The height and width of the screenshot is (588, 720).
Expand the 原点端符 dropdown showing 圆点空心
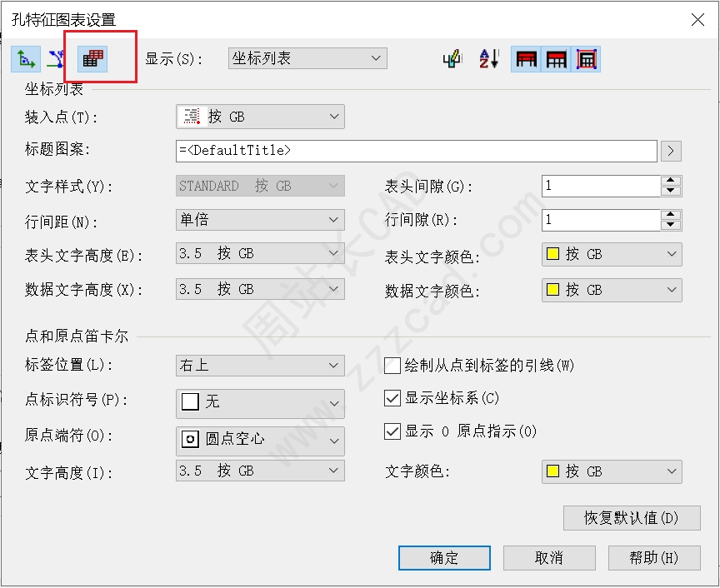260,440
